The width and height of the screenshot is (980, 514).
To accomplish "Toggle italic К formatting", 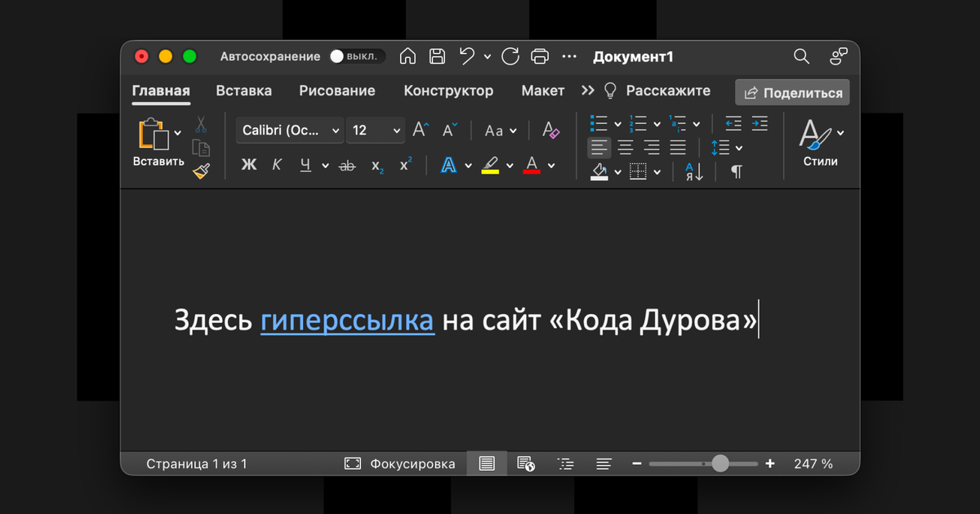I will (277, 165).
